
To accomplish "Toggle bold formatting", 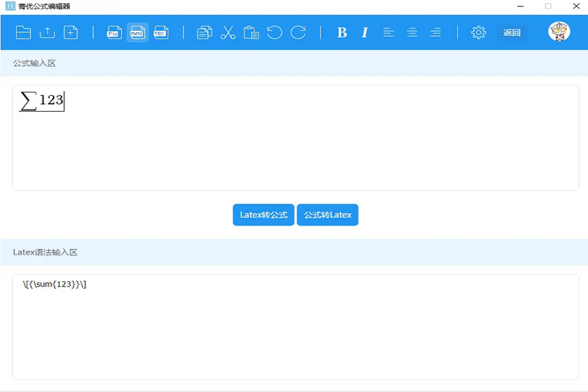I will 342,32.
